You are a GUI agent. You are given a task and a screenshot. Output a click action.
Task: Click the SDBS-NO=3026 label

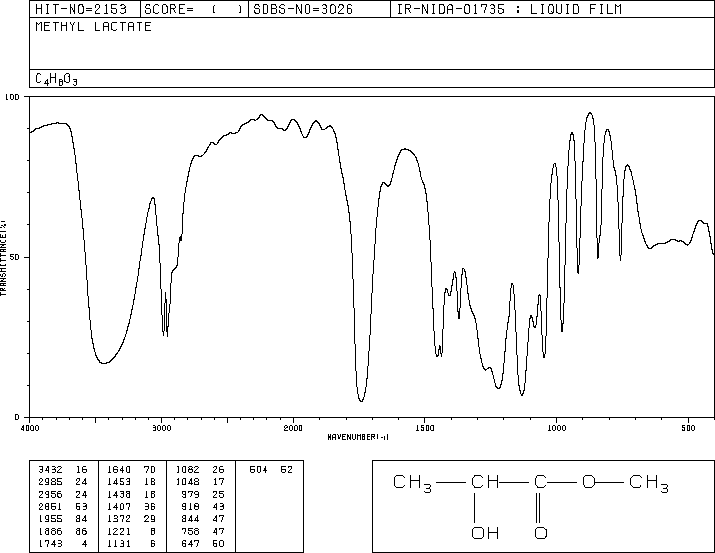click(303, 9)
